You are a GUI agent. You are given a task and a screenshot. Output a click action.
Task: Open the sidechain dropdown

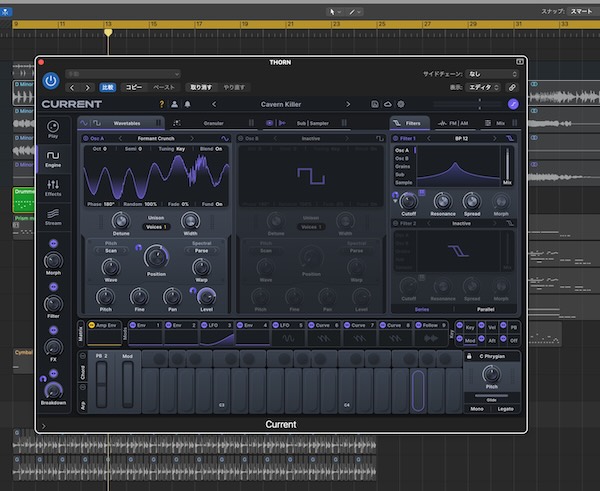(492, 74)
